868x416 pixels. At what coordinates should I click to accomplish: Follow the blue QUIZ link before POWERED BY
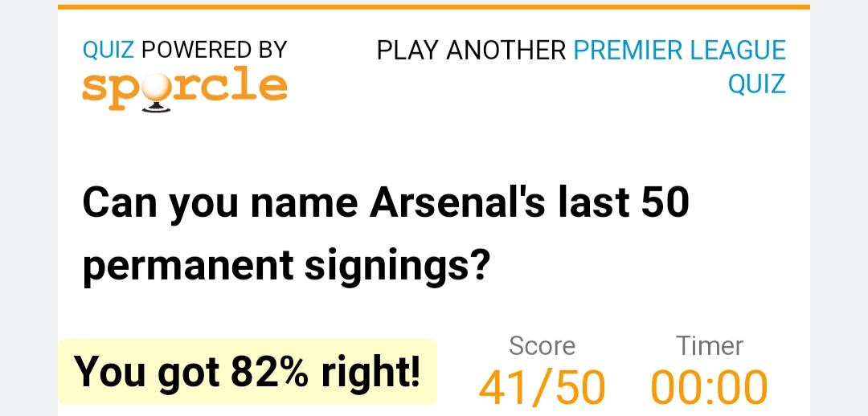click(x=108, y=51)
